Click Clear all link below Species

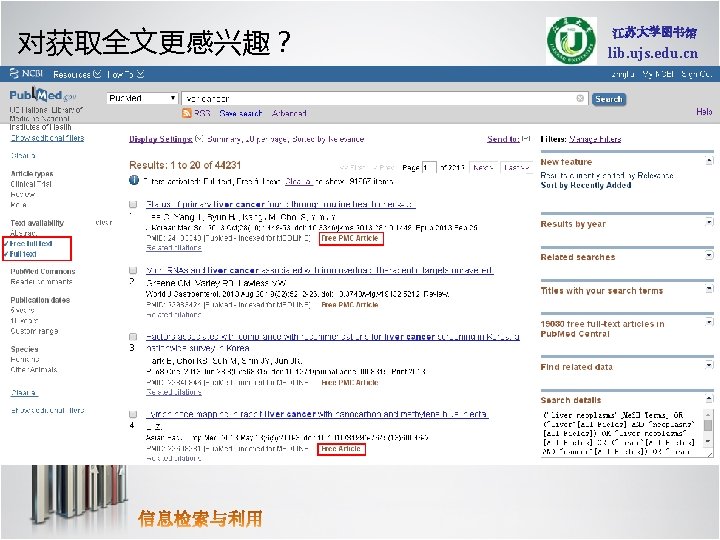(24, 393)
